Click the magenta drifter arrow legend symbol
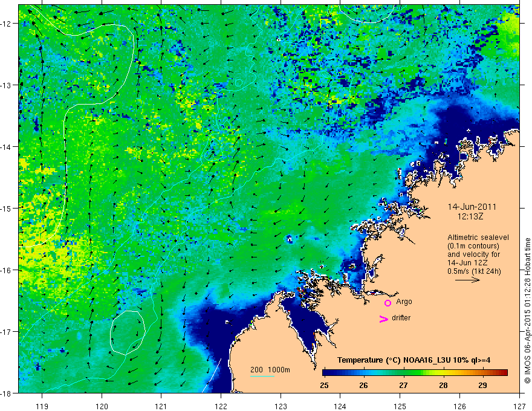Image resolution: width=532 pixels, height=411 pixels. (384, 319)
